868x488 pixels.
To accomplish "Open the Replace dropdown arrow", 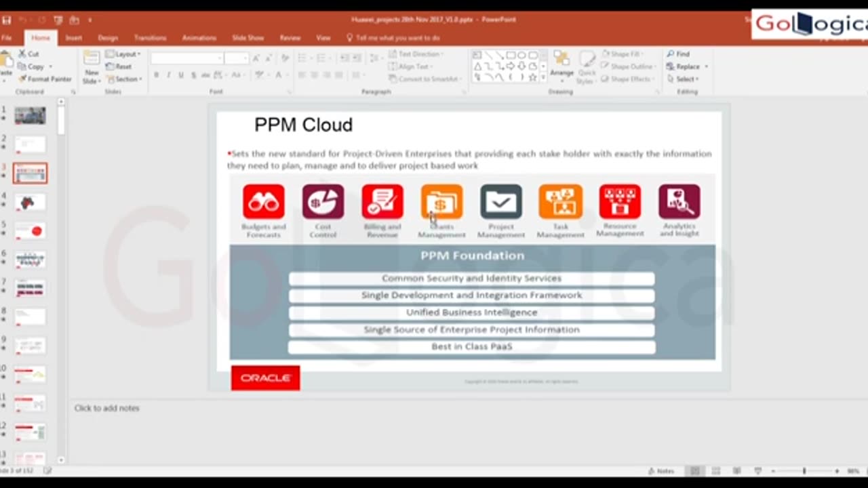I will (706, 66).
